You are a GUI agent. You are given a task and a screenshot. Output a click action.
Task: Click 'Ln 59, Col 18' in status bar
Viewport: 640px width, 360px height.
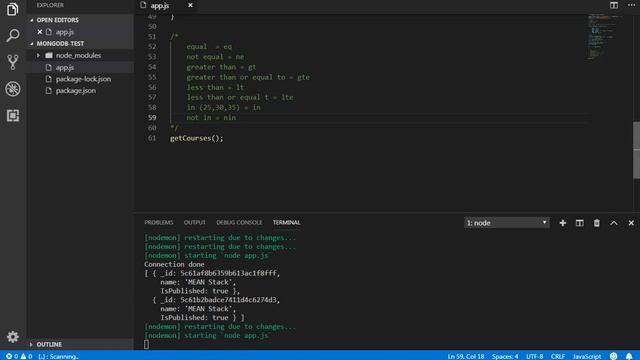point(466,356)
